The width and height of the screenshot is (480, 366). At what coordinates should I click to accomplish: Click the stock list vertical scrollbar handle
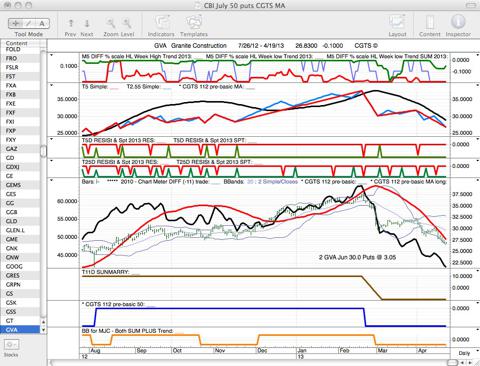tap(43, 151)
